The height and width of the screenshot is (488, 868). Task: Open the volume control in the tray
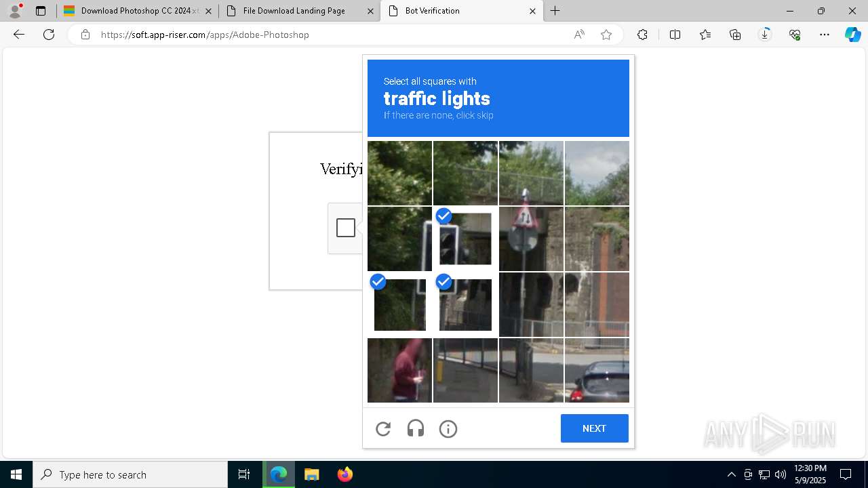tap(781, 474)
